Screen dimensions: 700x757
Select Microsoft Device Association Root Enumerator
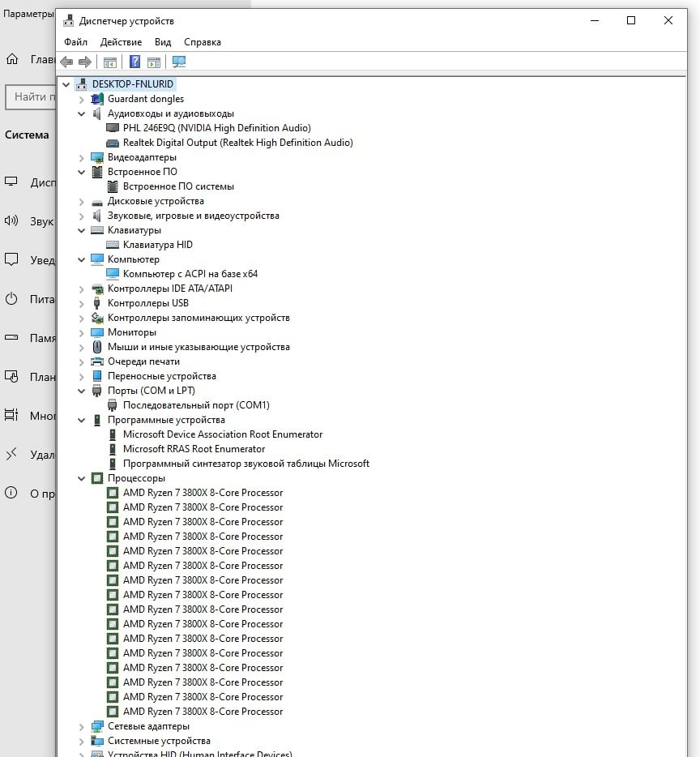[x=223, y=434]
